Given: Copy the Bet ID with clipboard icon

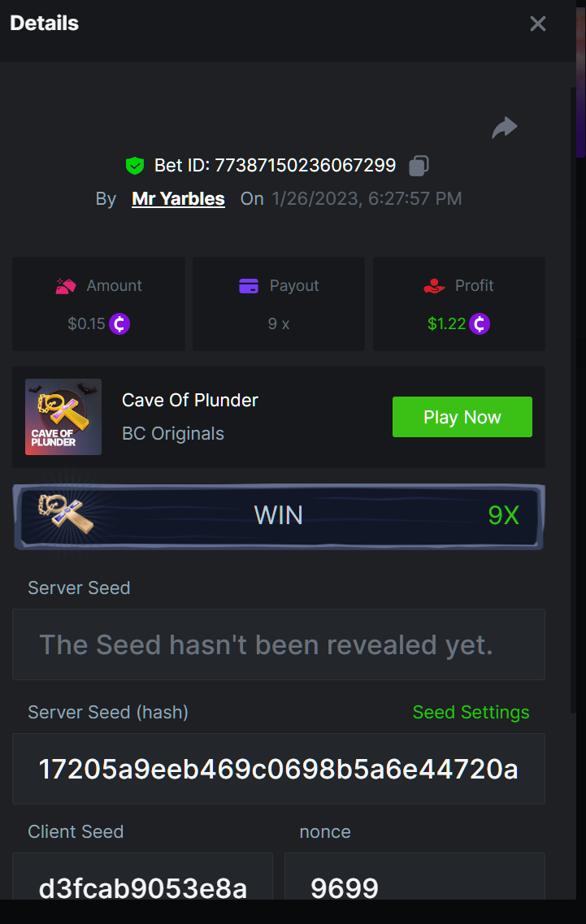Looking at the screenshot, I should tap(419, 166).
